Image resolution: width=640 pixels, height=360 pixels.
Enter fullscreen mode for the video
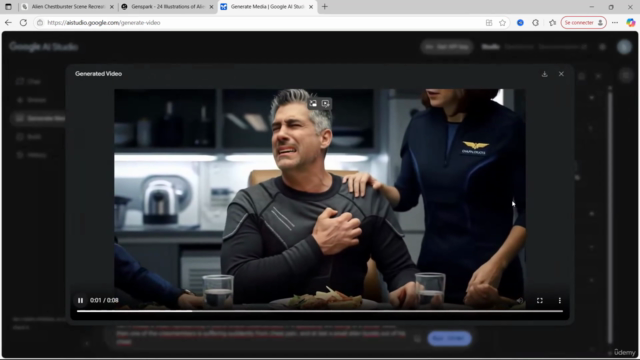tap(540, 300)
